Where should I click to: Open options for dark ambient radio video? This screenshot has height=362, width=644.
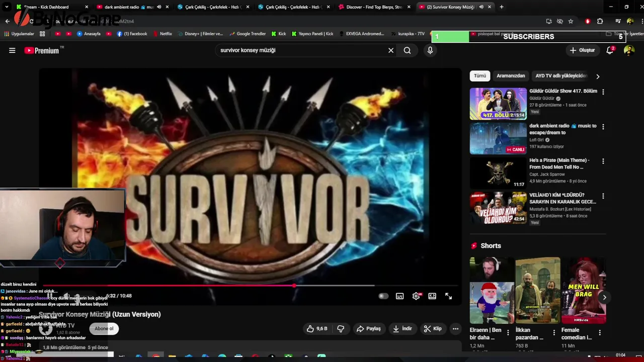[x=603, y=127]
